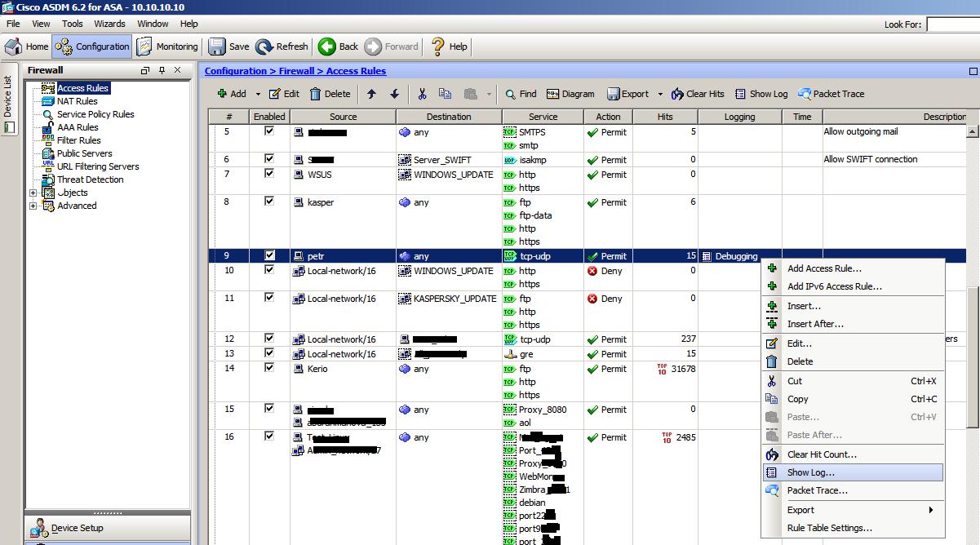
Task: Select AAA Rules in Firewall tree
Action: [78, 127]
